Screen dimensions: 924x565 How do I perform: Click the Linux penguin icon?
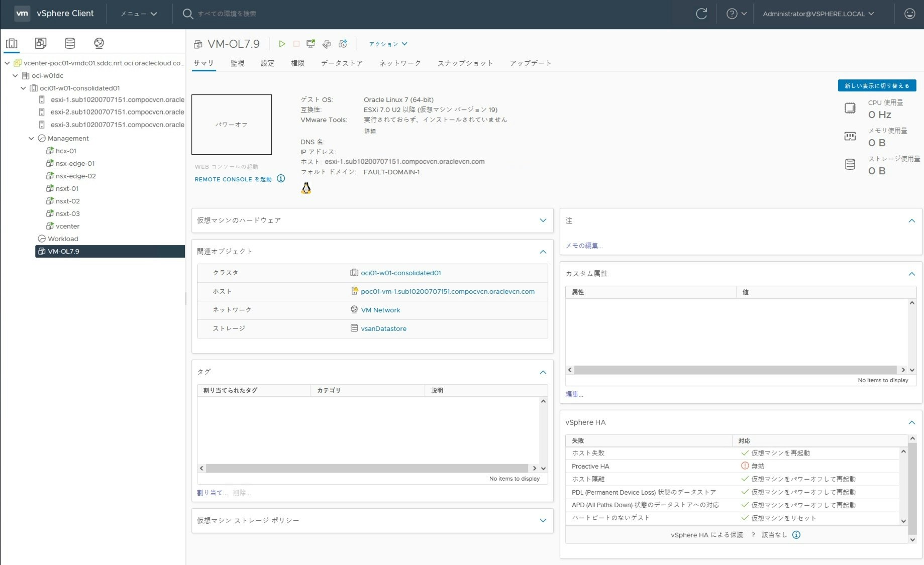[x=306, y=188]
